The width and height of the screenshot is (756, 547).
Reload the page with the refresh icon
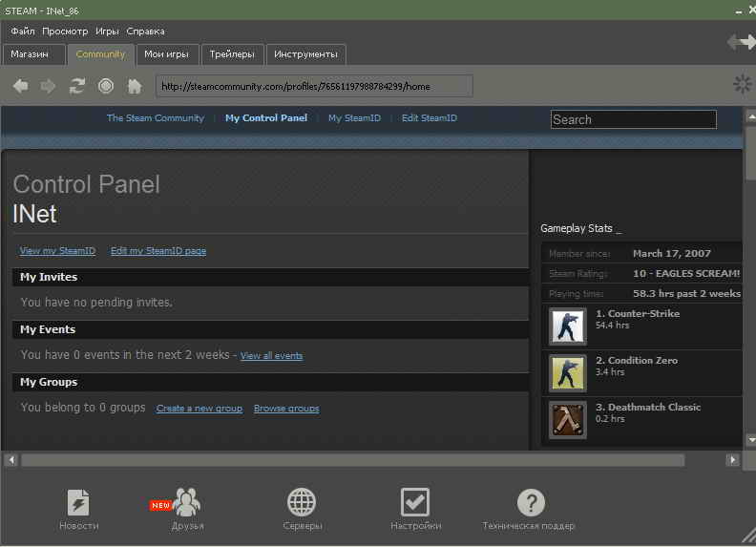point(77,86)
